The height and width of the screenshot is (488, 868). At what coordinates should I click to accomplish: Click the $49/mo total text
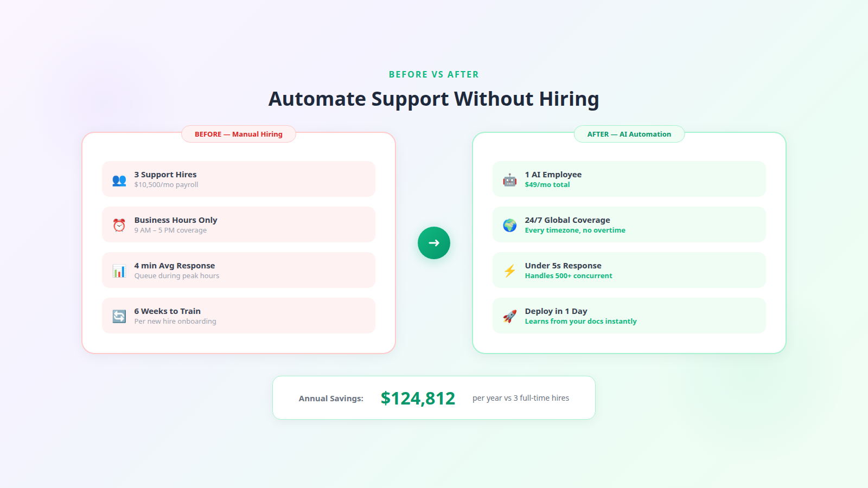(547, 185)
